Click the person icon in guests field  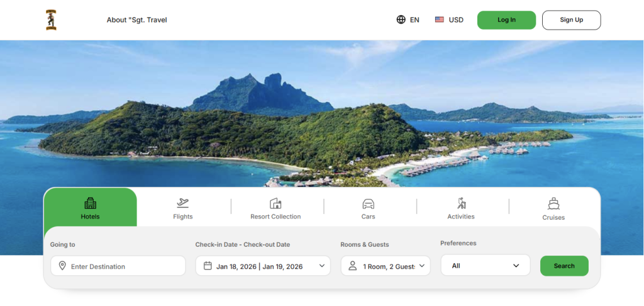click(x=353, y=266)
